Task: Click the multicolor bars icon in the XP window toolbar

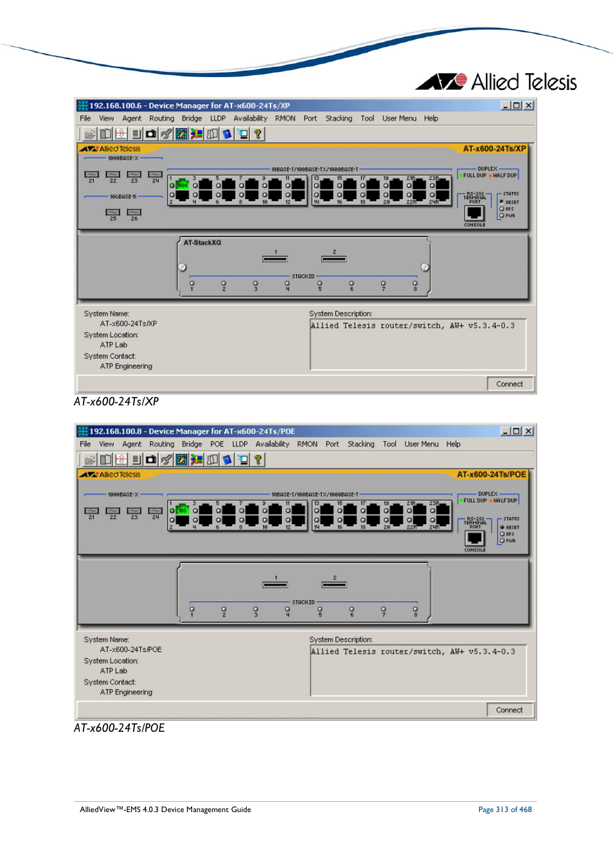Action: (x=197, y=134)
